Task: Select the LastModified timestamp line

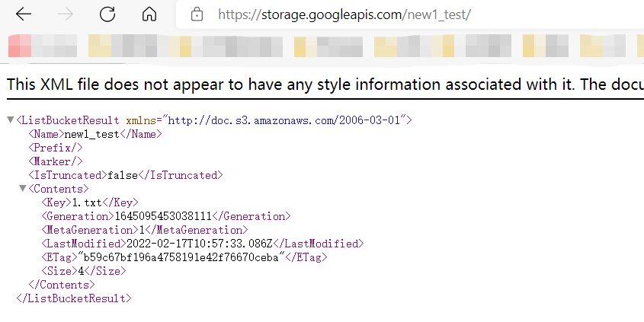Action: [203, 244]
